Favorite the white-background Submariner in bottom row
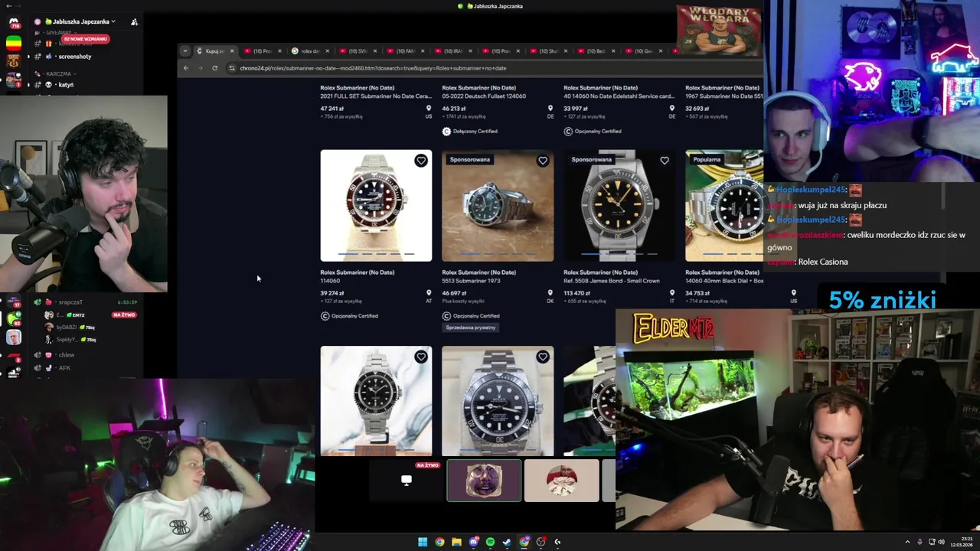Screen dimensions: 980x551 (x=421, y=357)
